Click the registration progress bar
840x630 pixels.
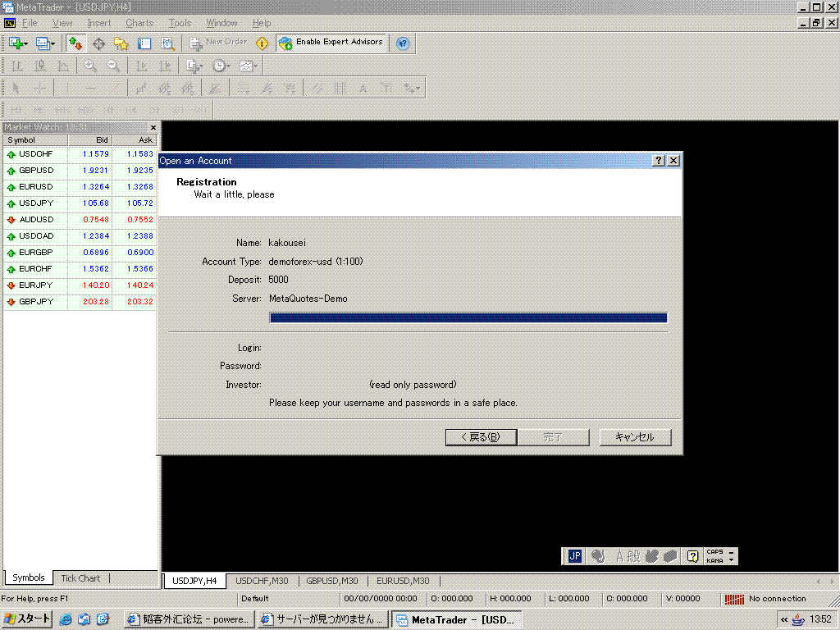click(468, 318)
